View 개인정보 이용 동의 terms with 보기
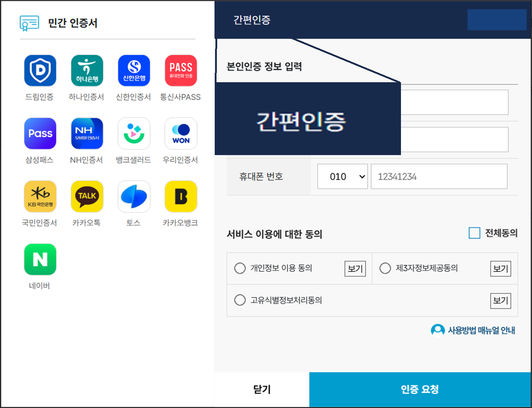The width and height of the screenshot is (532, 408). [x=355, y=269]
